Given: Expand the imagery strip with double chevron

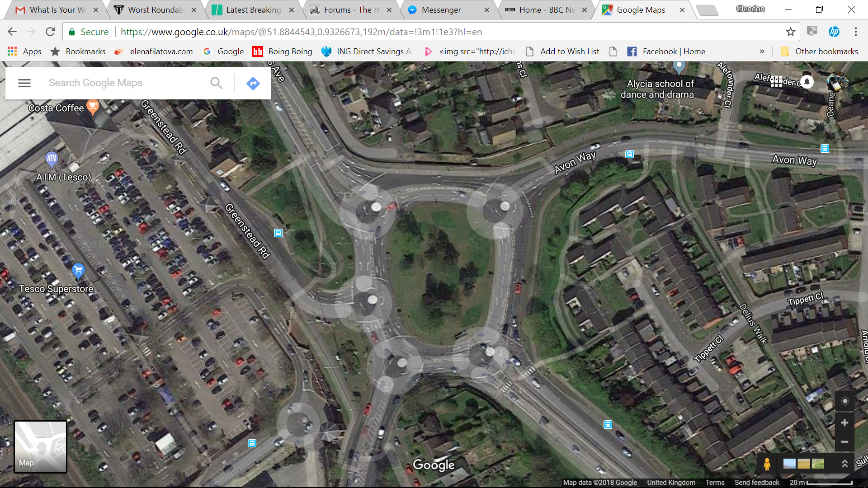Looking at the screenshot, I should click(844, 464).
